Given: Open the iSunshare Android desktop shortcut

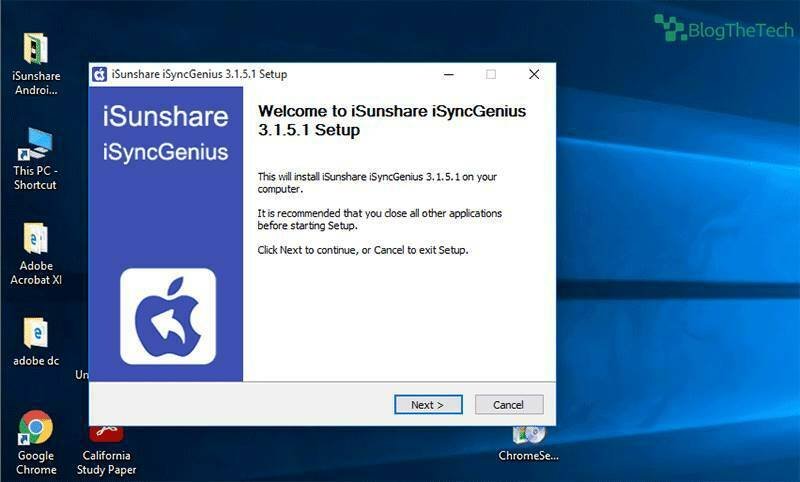Looking at the screenshot, I should [x=36, y=50].
